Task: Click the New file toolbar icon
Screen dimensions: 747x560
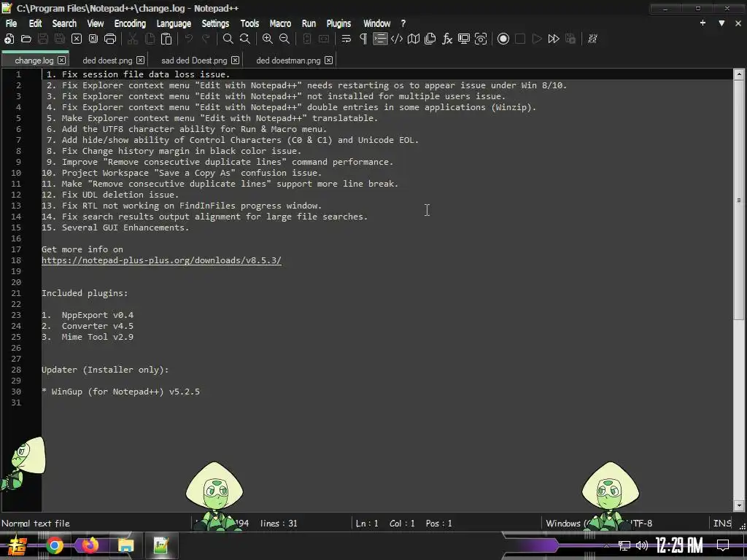Action: tap(9, 39)
